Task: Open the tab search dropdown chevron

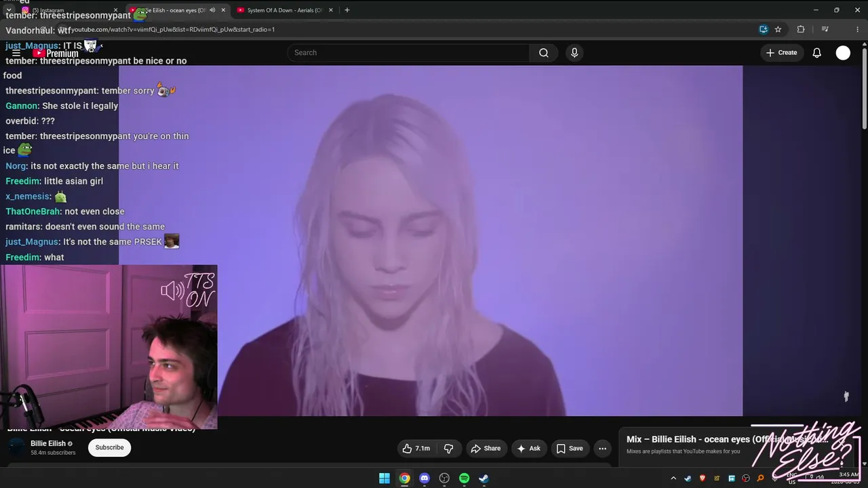Action: [x=9, y=10]
